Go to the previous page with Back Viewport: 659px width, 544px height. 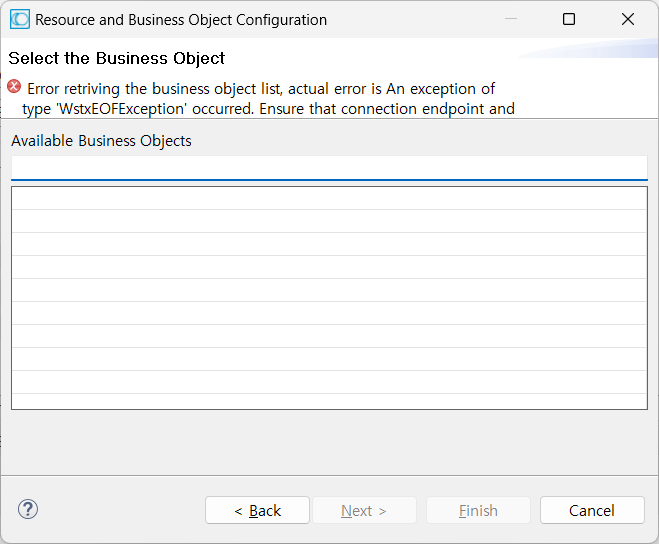pos(257,510)
